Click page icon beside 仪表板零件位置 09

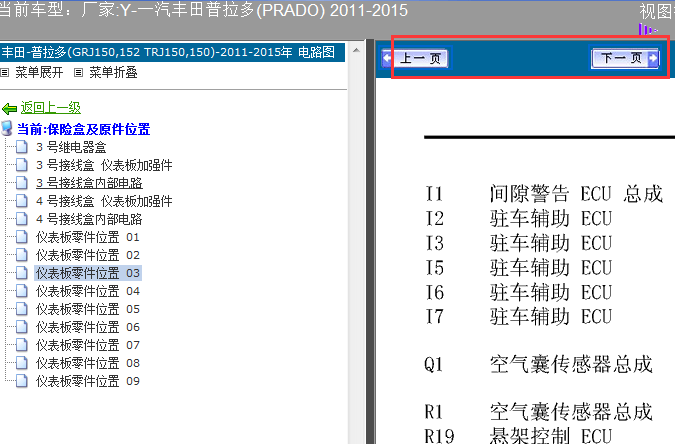click(x=22, y=381)
